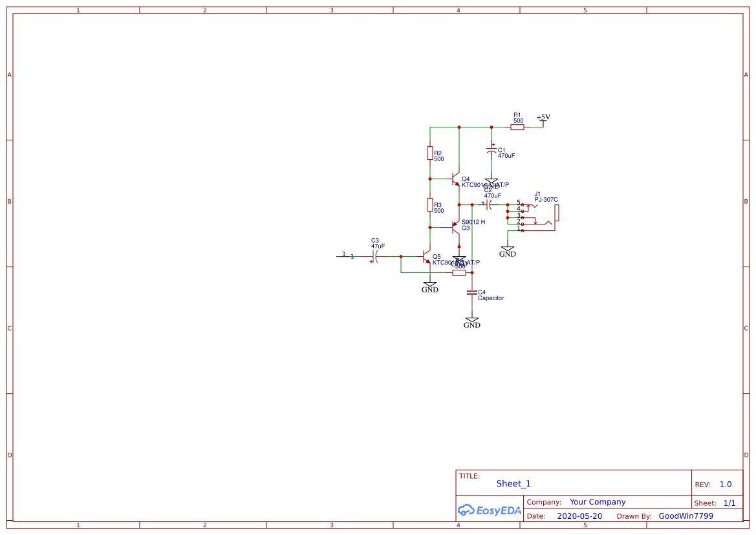Select transistor Q4 symbol

455,179
